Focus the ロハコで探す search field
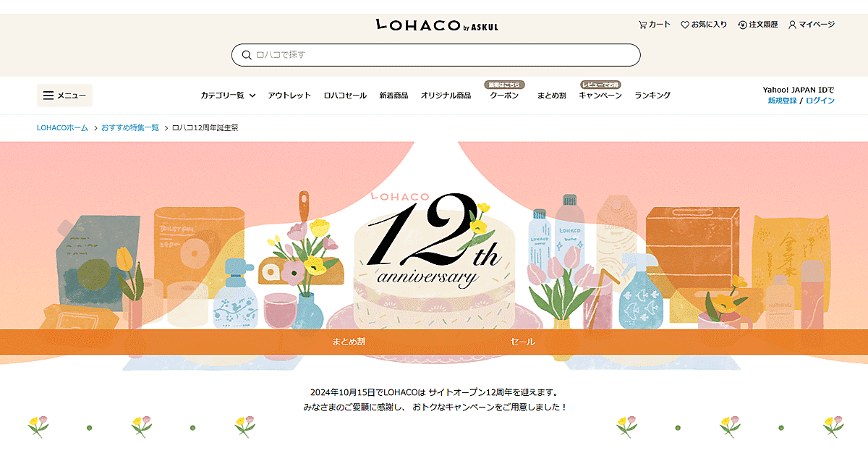The width and height of the screenshot is (868, 456). [435, 55]
